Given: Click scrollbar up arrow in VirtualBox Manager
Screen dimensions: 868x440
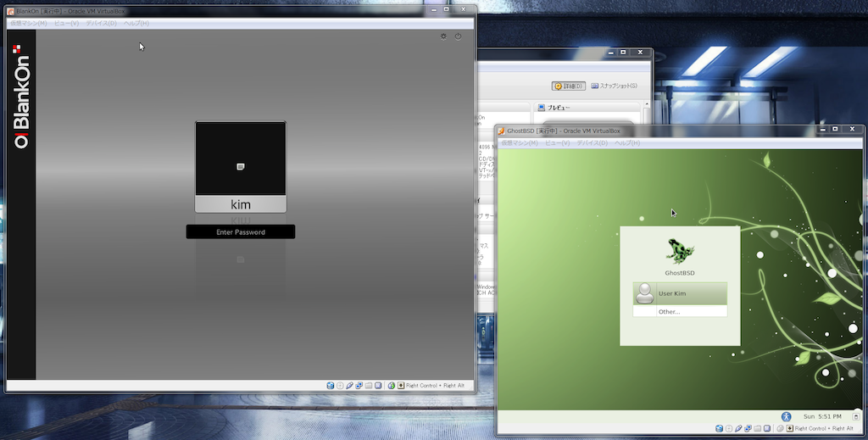Looking at the screenshot, I should coord(647,104).
